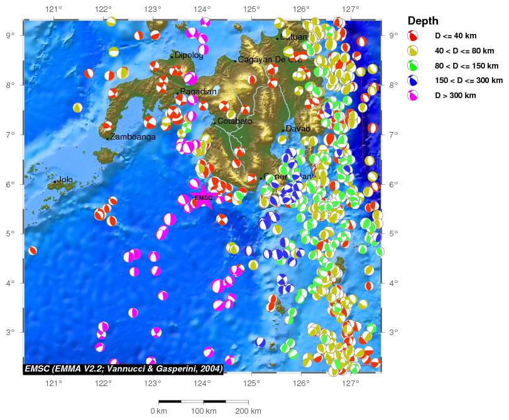Click the magenta EMSC star epicenter marker

click(x=204, y=197)
